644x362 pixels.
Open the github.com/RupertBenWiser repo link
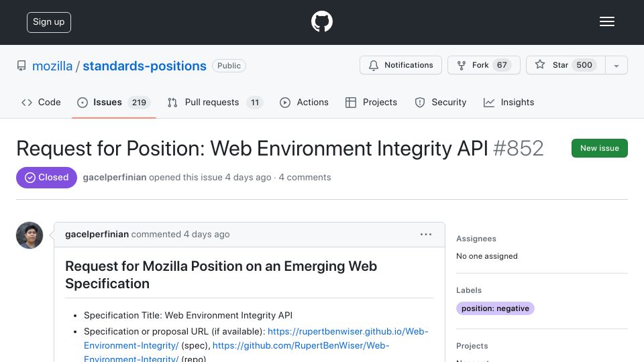click(237, 352)
